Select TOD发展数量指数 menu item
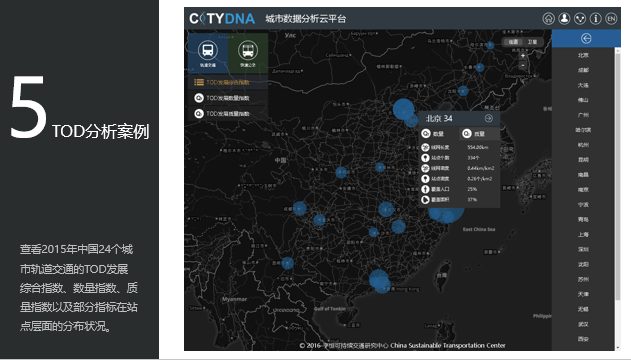Image resolution: width=631 pixels, height=360 pixels. (x=228, y=98)
